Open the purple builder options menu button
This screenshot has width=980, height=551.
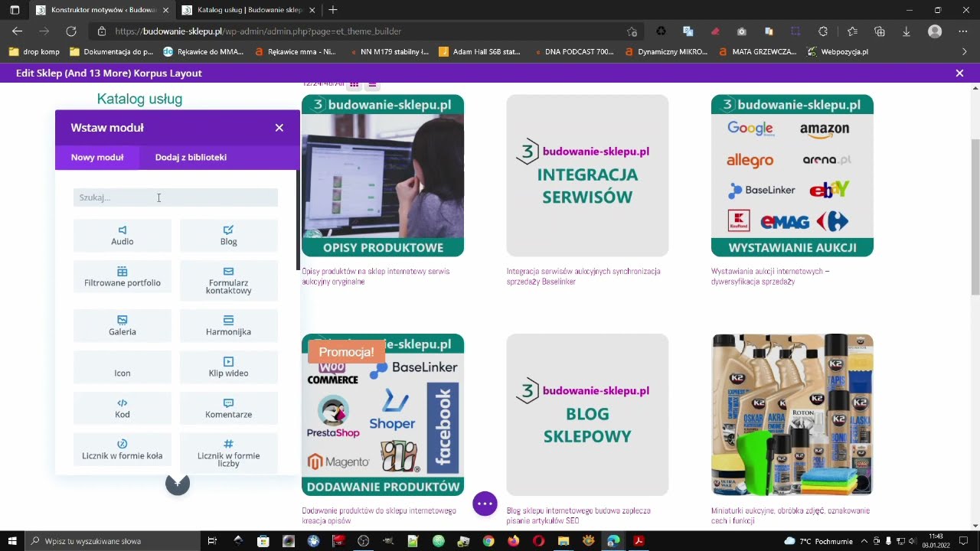[x=485, y=504]
